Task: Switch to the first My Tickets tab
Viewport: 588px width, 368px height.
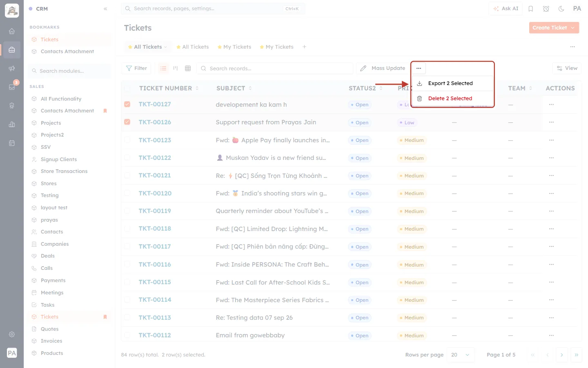Action: [234, 47]
